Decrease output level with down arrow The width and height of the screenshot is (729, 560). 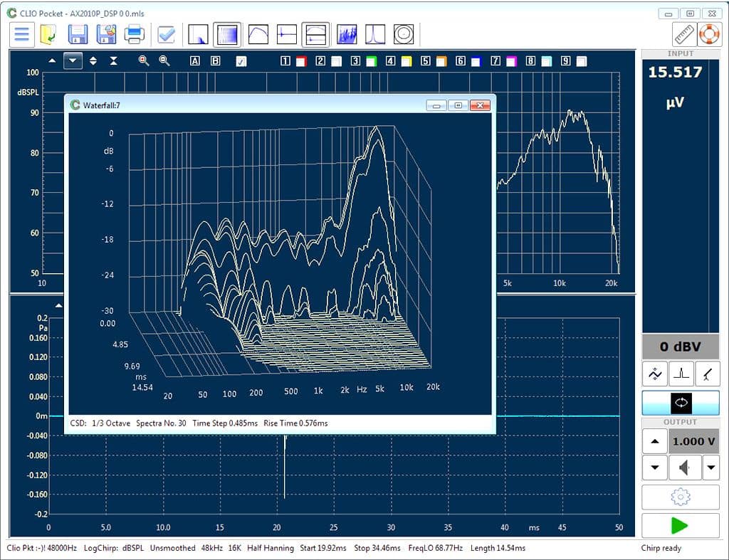tap(654, 467)
